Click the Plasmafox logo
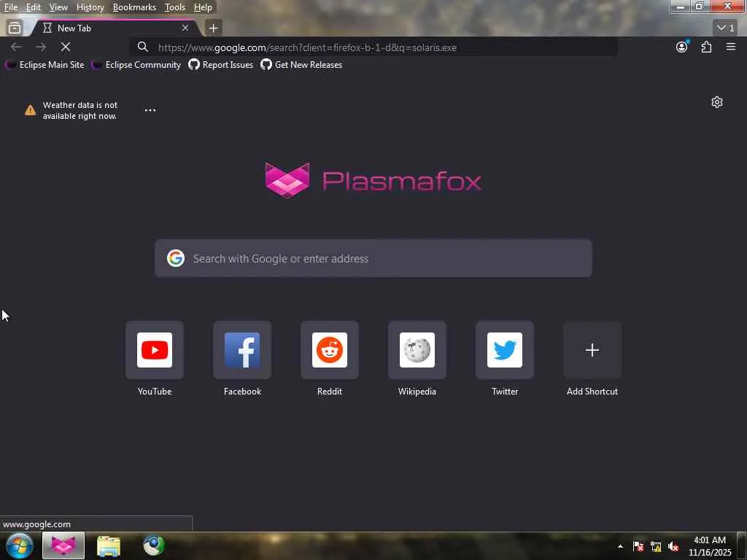747x560 pixels. pyautogui.click(x=373, y=181)
